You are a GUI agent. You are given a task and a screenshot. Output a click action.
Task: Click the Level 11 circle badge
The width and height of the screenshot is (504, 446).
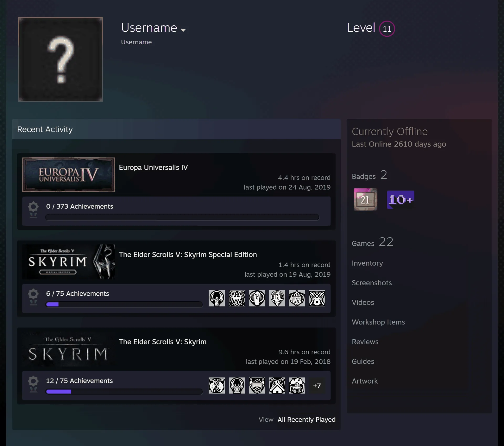[x=387, y=29]
